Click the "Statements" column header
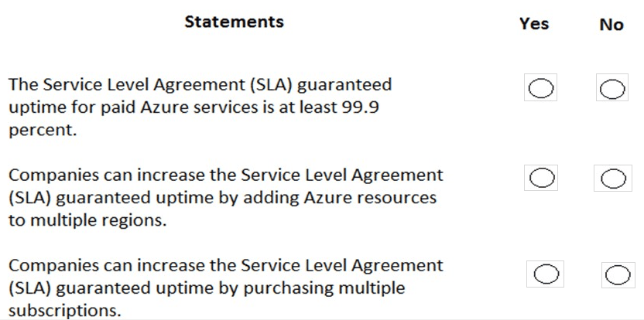This screenshot has width=644, height=320. click(x=234, y=22)
